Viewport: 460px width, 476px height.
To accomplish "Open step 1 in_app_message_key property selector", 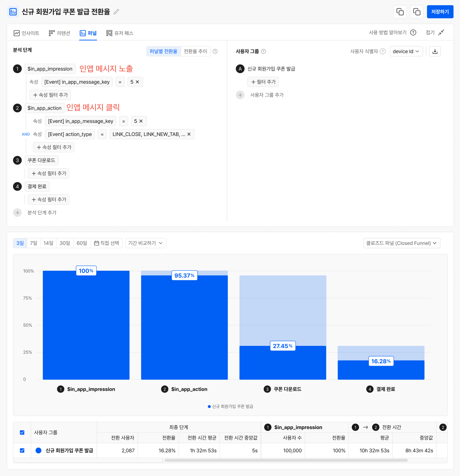I will 77,82.
